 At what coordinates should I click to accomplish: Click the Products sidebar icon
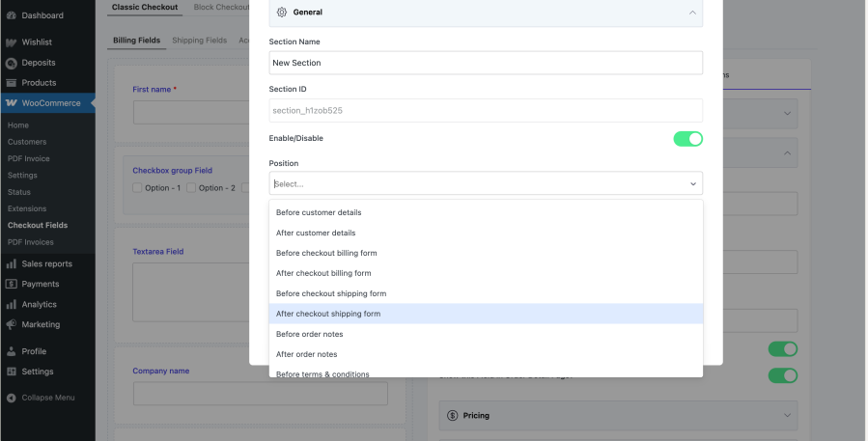pos(11,83)
